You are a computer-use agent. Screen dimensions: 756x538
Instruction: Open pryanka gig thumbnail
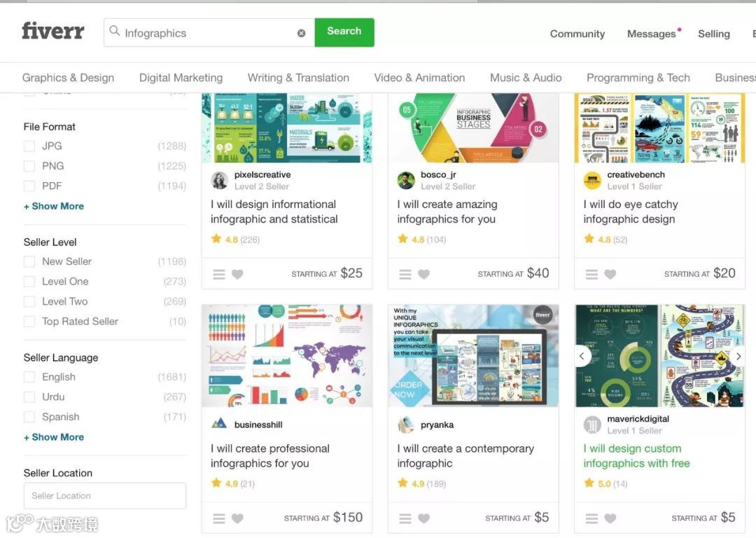pyautogui.click(x=473, y=356)
